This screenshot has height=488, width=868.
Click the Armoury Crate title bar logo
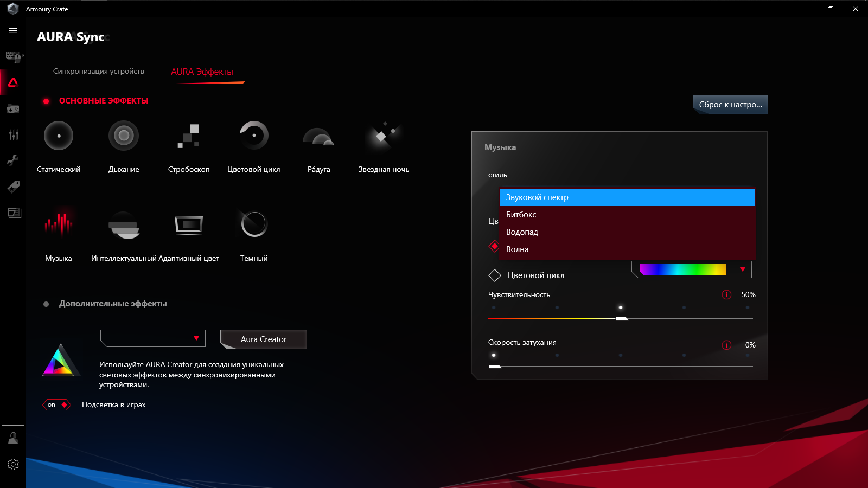pyautogui.click(x=13, y=9)
